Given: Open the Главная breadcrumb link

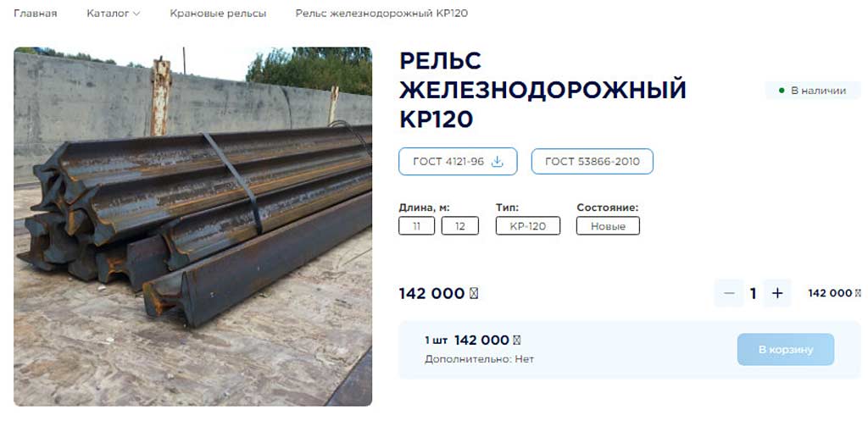Looking at the screenshot, I should 36,14.
